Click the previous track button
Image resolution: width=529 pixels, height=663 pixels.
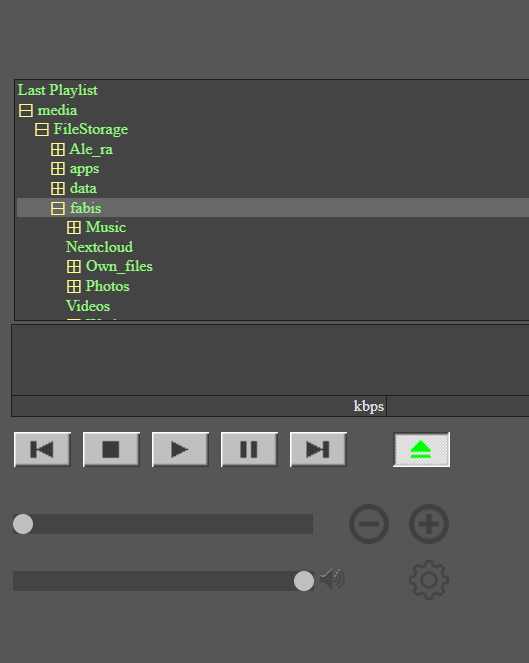[x=42, y=449]
